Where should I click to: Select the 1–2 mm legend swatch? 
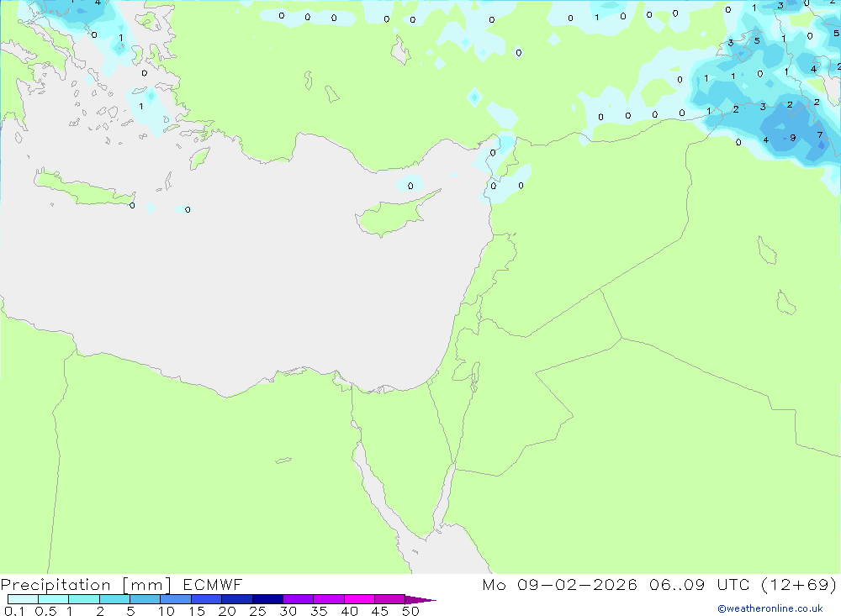click(x=83, y=599)
